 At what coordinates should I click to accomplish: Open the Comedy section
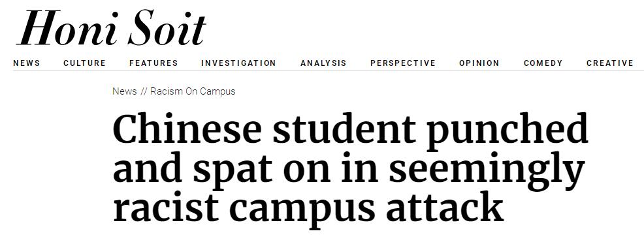(543, 63)
